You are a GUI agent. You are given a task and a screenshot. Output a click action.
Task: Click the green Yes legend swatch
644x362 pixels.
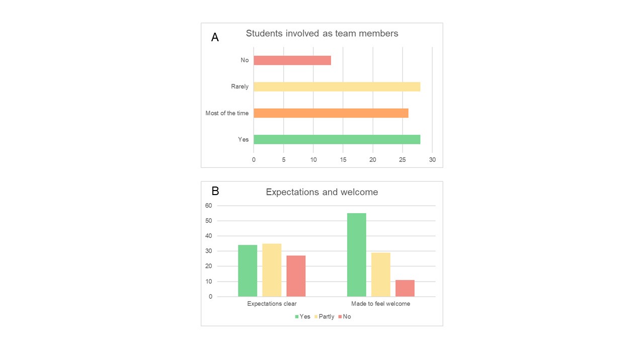[x=297, y=317]
